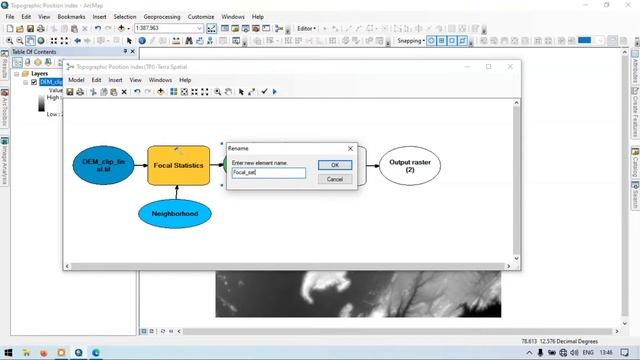Choose the Select Elements arrow in ArcMap toolbar
The image size is (640, 360).
pos(129,41)
